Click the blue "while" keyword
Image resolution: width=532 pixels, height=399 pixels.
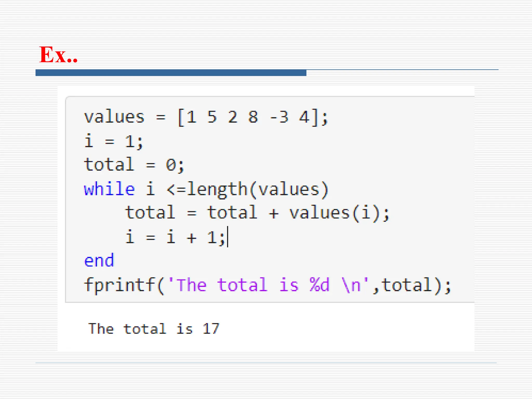coord(109,189)
